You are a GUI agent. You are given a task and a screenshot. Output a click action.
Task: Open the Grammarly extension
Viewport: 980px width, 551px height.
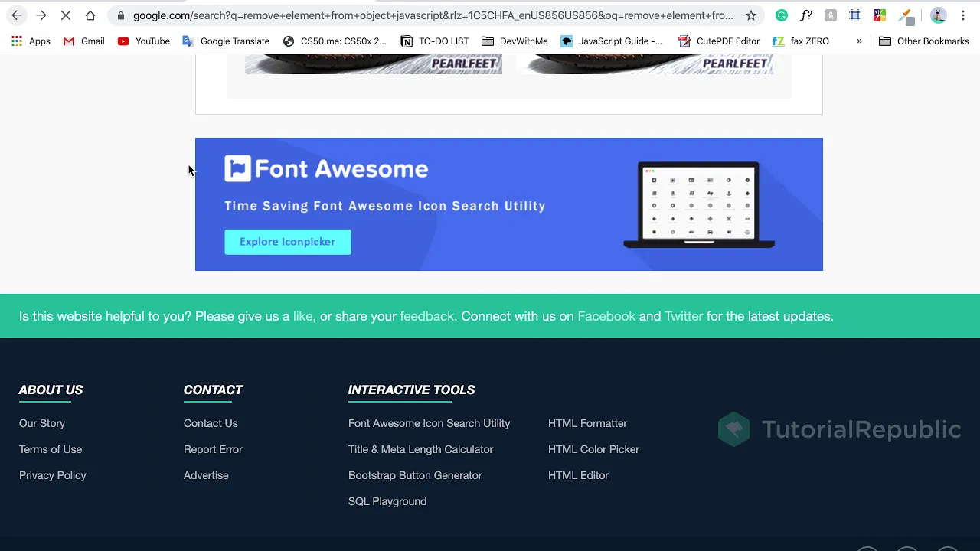781,15
